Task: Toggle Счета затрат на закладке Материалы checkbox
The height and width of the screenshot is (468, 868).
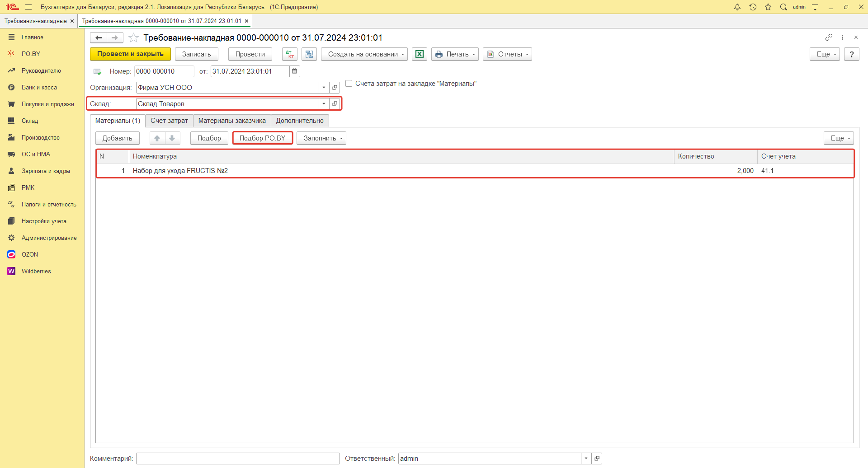Action: pyautogui.click(x=349, y=84)
